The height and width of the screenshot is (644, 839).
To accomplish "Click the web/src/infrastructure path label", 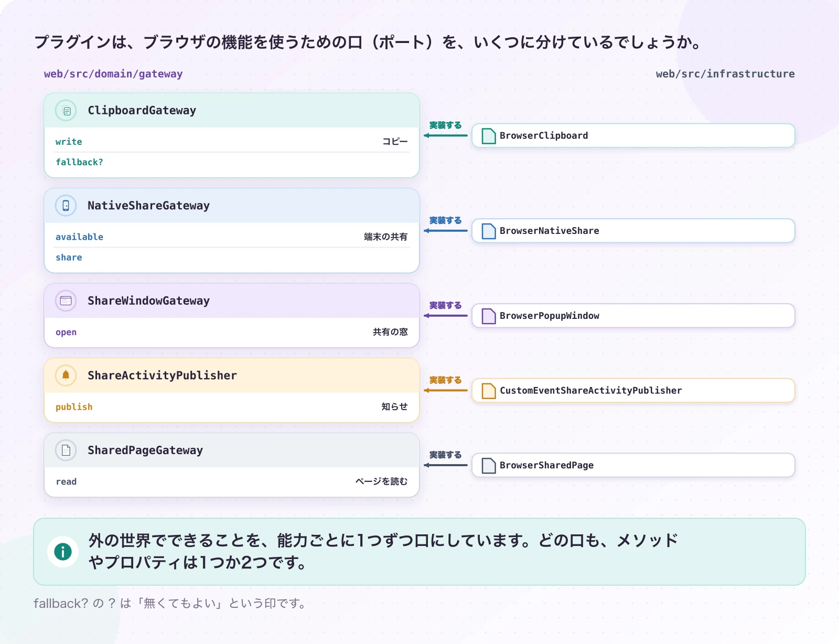I will click(x=725, y=74).
